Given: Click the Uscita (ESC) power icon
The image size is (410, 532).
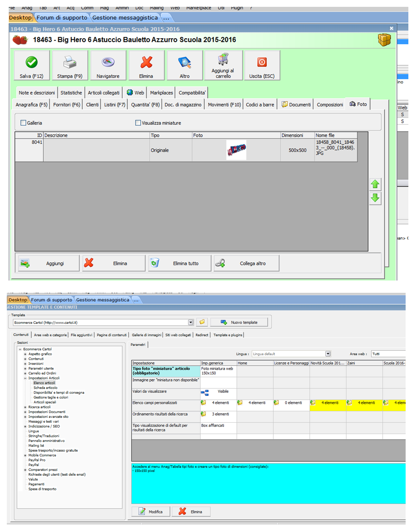Looking at the screenshot, I should point(262,62).
